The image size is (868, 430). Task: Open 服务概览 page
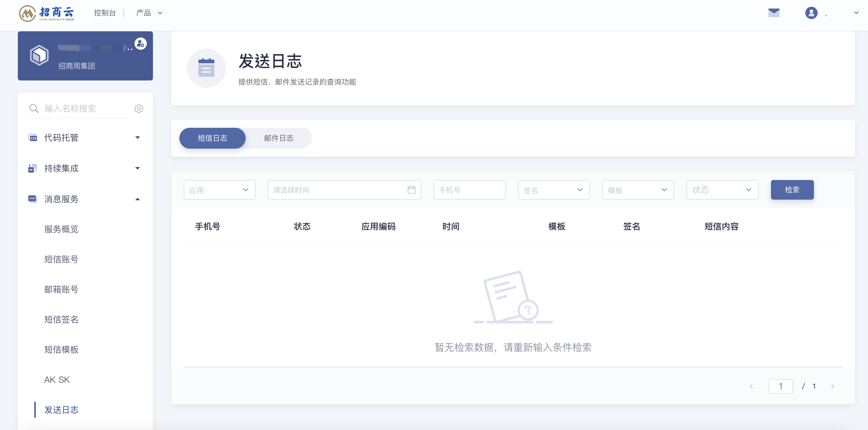tap(61, 229)
